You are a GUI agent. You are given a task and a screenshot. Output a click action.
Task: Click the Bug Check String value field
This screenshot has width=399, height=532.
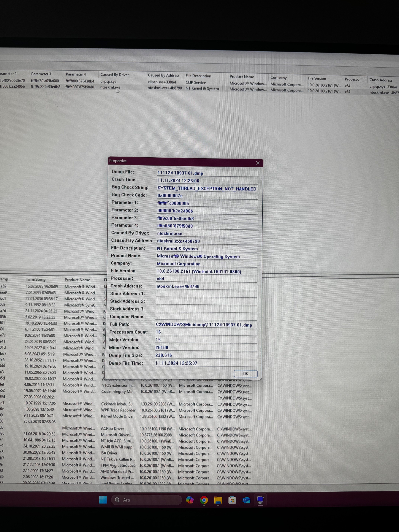coord(207,189)
